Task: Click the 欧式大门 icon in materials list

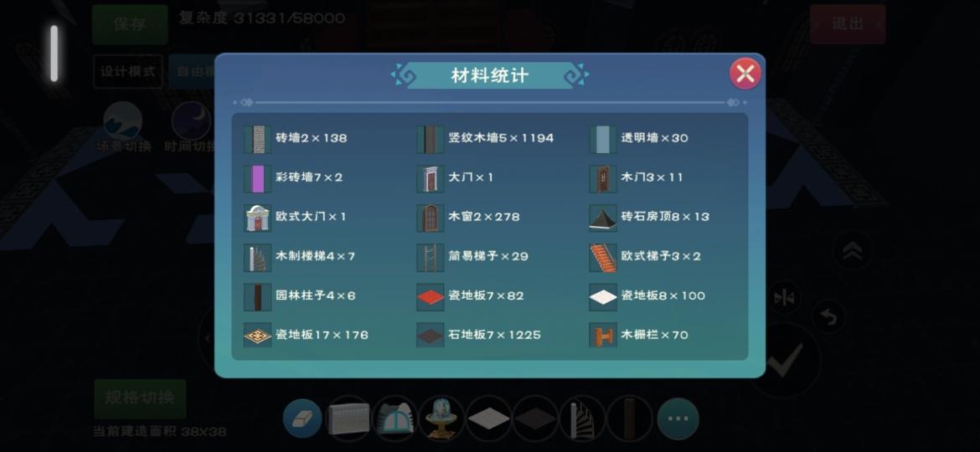Action: coord(257,218)
